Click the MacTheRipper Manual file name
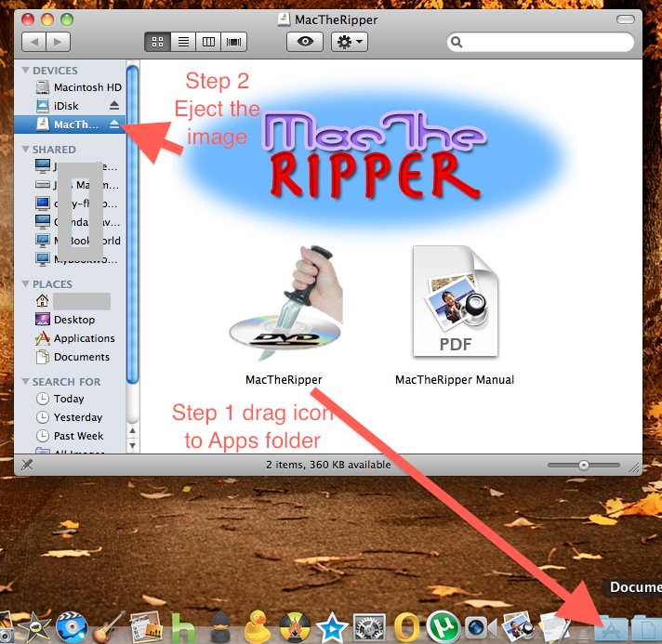662x644 pixels. pos(455,380)
